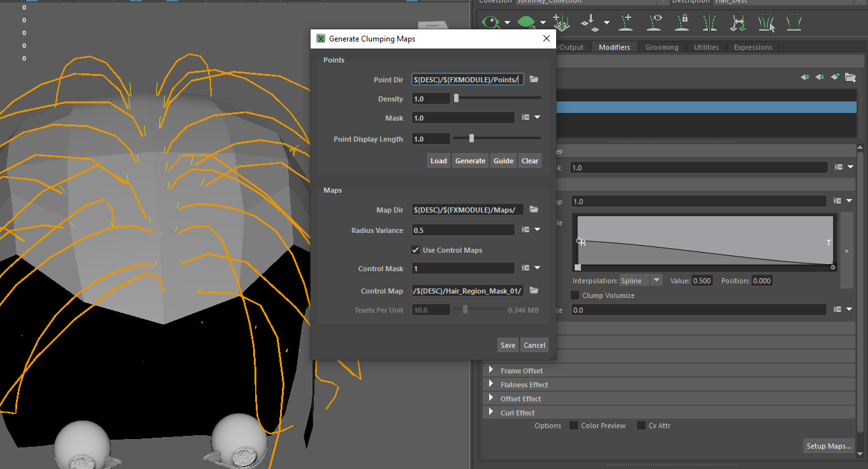Switch to the Grooming tab

point(661,47)
